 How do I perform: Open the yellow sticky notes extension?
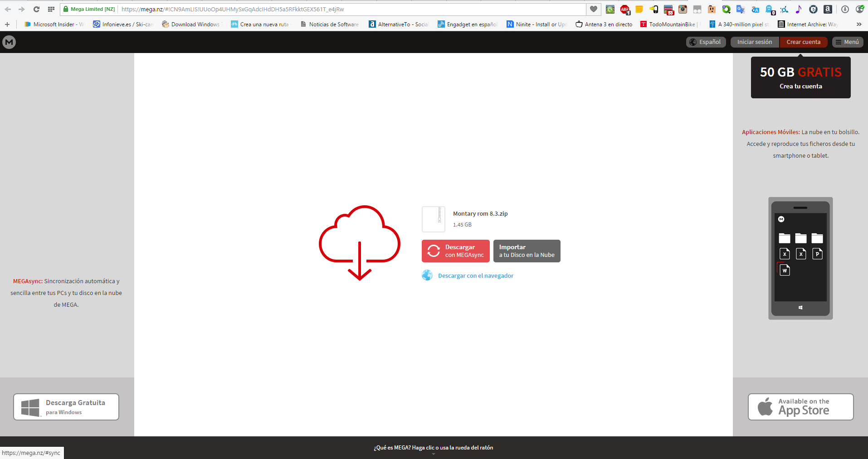pyautogui.click(x=639, y=9)
